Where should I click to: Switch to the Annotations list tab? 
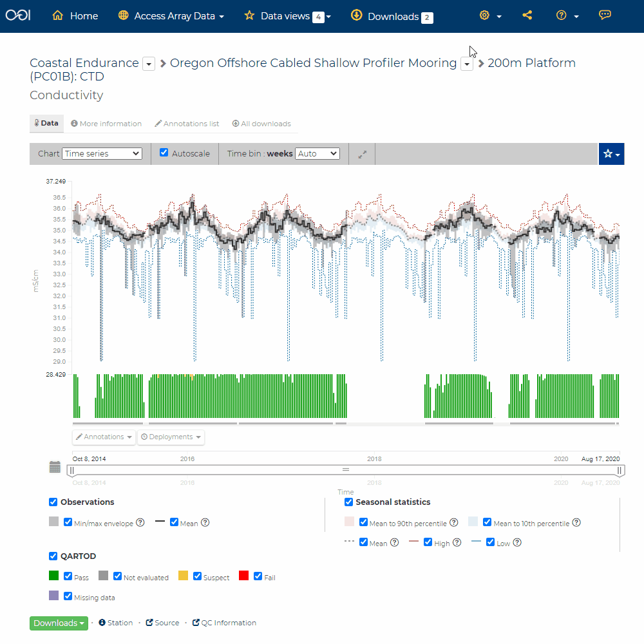click(x=187, y=124)
